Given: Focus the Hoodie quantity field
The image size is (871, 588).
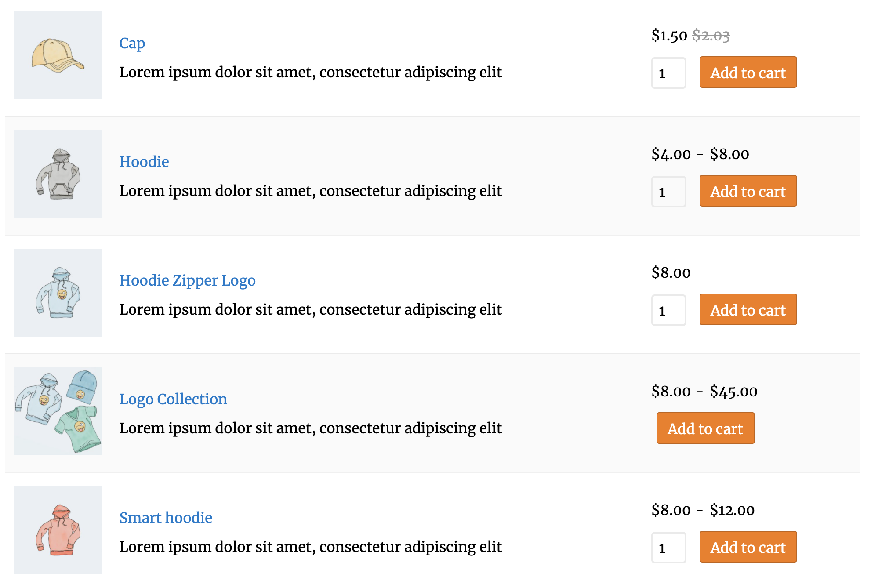Looking at the screenshot, I should 668,192.
